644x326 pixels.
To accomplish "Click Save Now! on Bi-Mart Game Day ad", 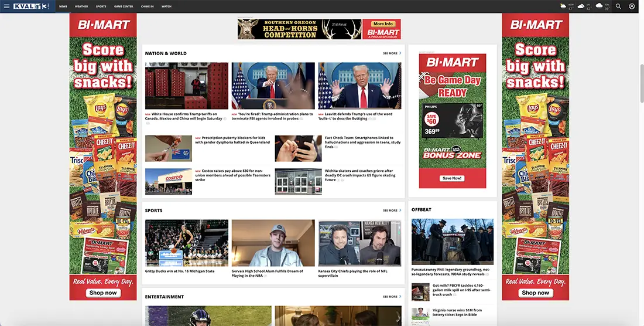I will pyautogui.click(x=452, y=178).
